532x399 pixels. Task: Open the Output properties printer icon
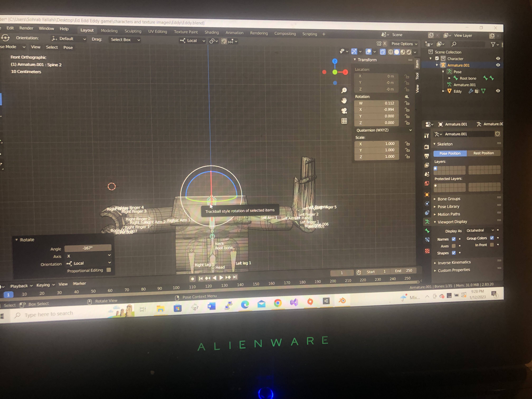click(427, 156)
